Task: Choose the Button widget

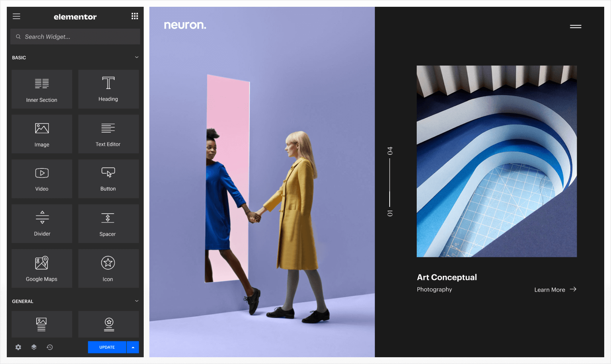Action: coord(108,179)
